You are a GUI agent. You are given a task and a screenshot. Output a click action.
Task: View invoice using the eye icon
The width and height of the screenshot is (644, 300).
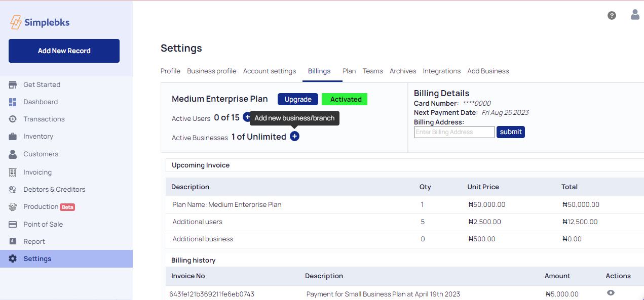pos(611,293)
